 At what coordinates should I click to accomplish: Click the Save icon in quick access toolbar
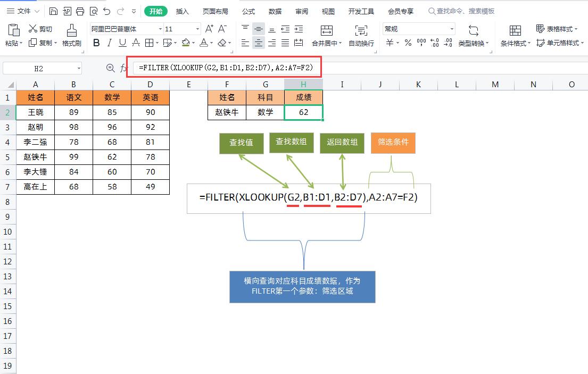point(53,11)
